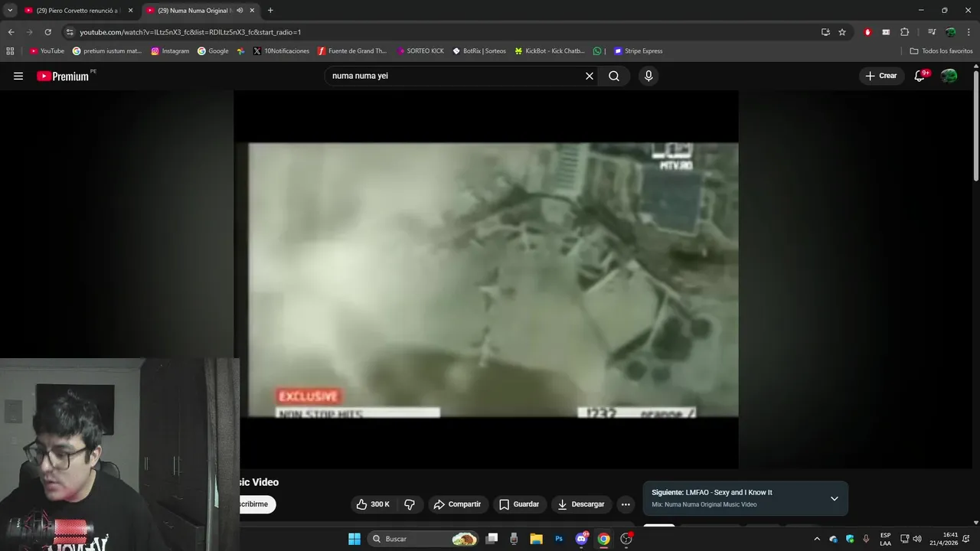Switch to Chrome on the taskbar
The image size is (980, 551).
pyautogui.click(x=603, y=539)
